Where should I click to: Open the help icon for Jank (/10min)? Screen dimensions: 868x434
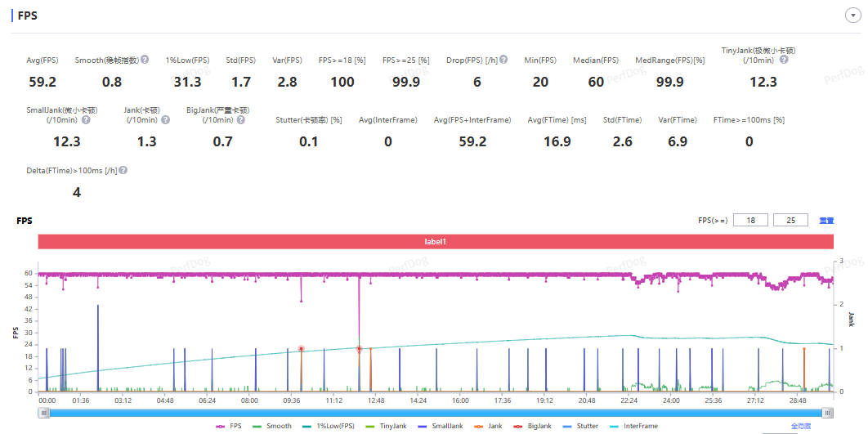point(166,119)
